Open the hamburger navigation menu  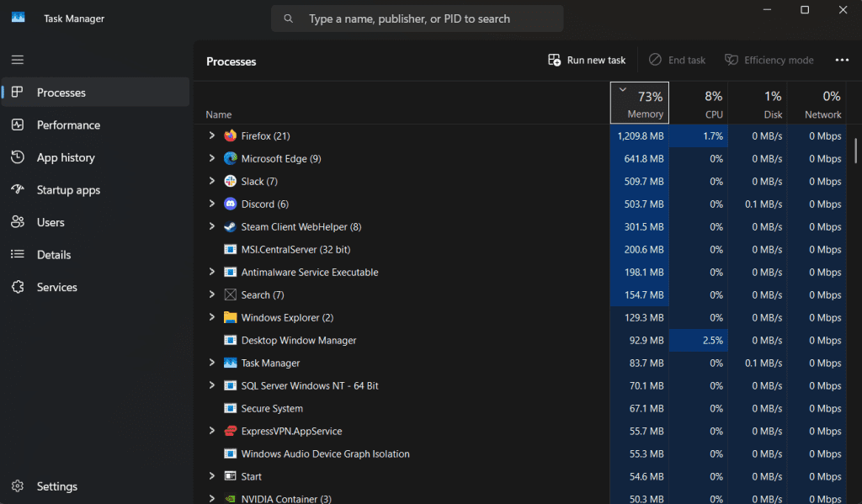click(x=17, y=60)
